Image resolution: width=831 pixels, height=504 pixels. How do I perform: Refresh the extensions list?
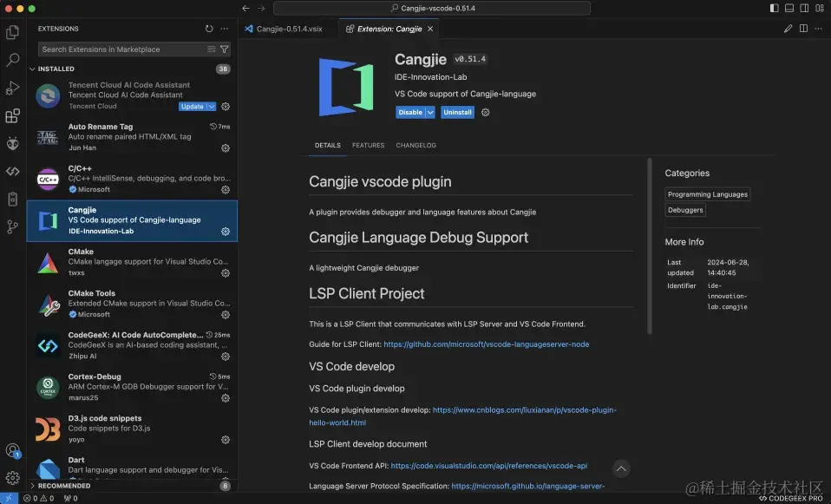coord(209,29)
